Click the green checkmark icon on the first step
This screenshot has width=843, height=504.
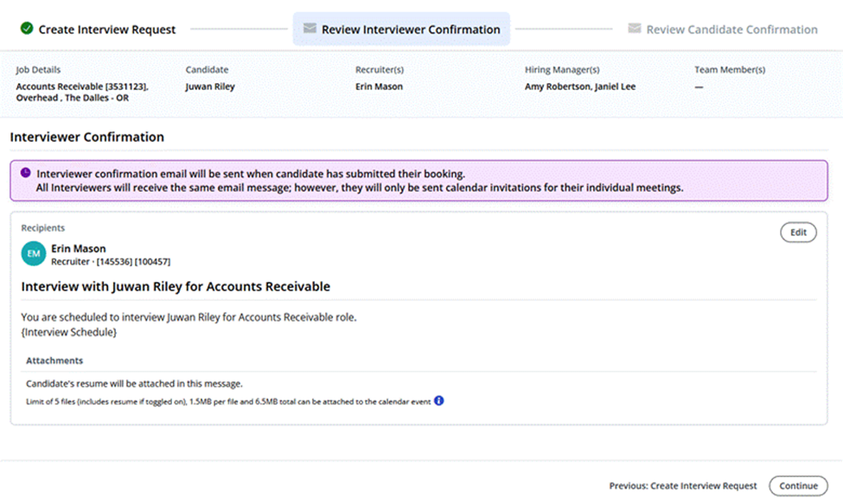coord(26,29)
